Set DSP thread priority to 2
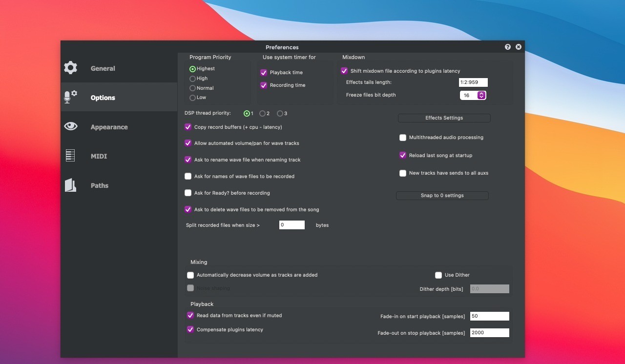Screen dimensions: 625x364 click(x=262, y=113)
